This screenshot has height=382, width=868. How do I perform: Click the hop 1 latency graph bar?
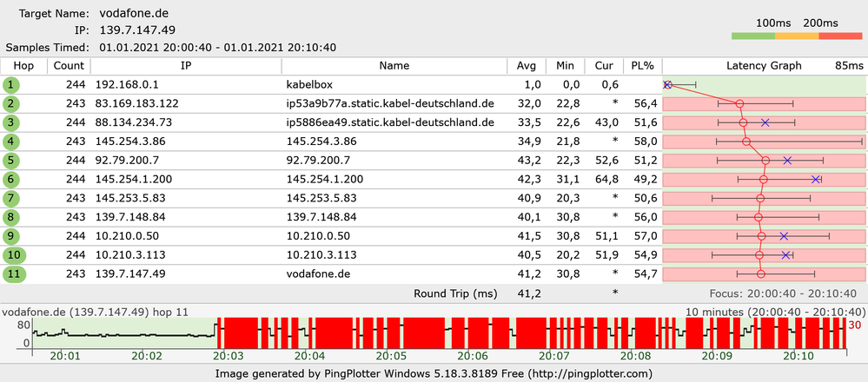click(764, 85)
